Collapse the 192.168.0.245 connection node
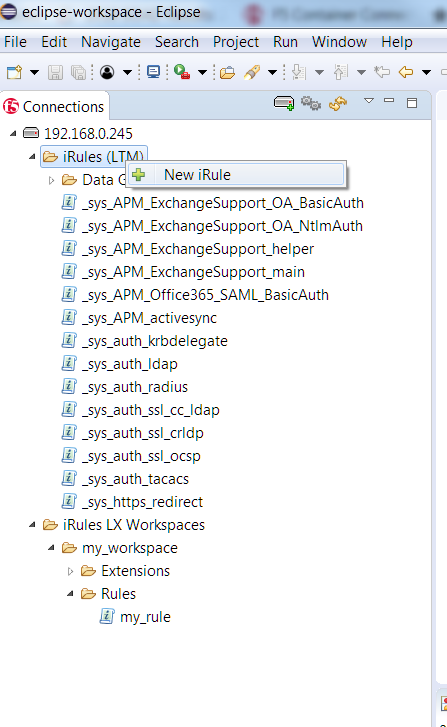 point(13,134)
